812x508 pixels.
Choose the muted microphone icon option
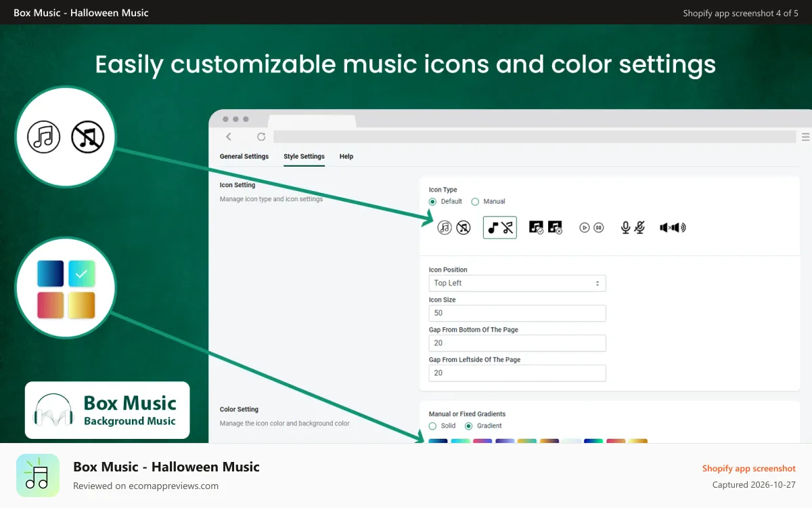point(639,228)
